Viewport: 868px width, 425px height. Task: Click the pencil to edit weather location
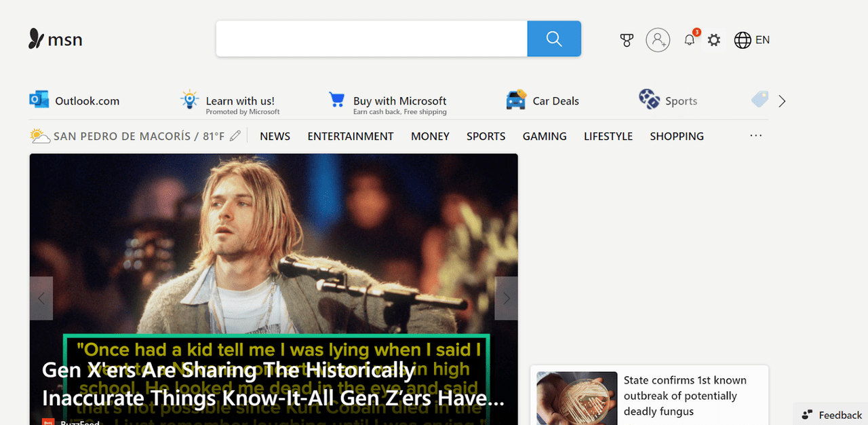[x=235, y=136]
